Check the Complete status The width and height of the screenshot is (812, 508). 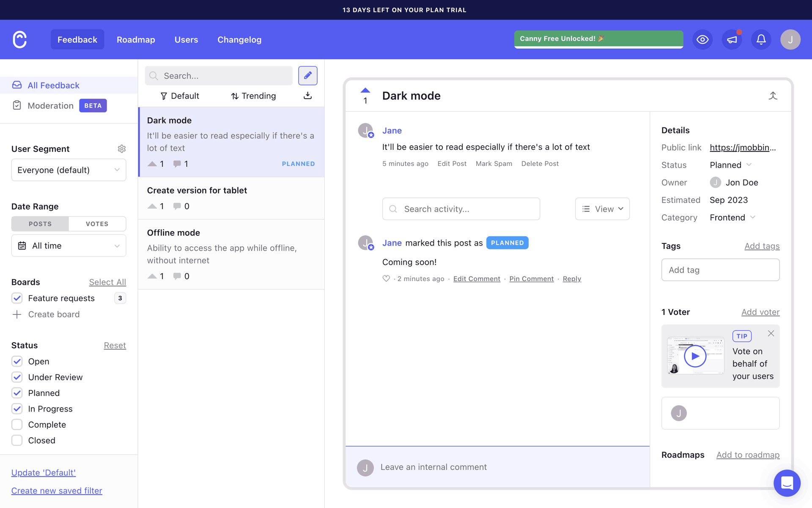pos(17,424)
